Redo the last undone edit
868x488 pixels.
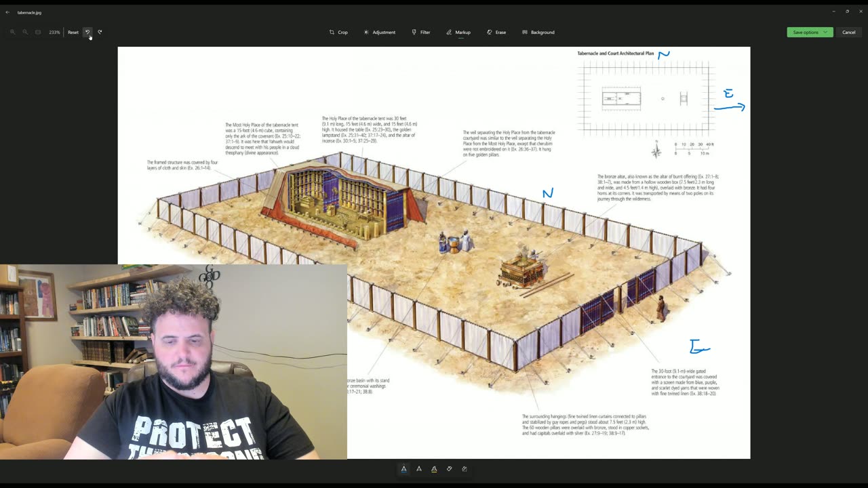[x=100, y=32]
